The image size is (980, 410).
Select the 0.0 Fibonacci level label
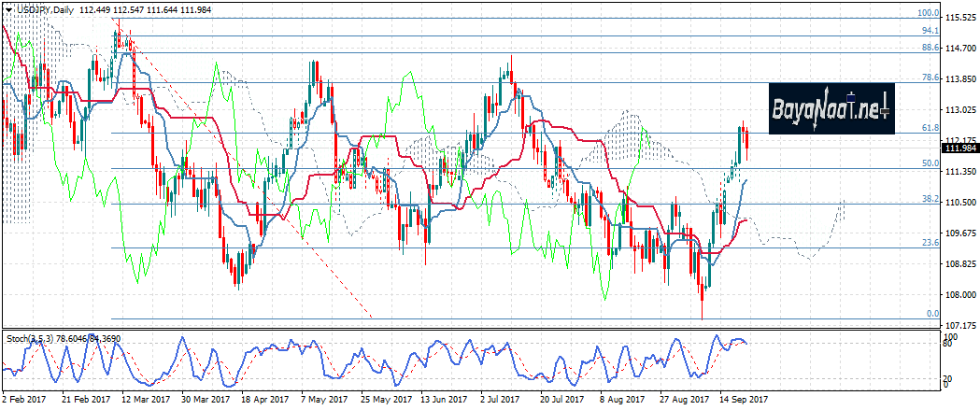click(x=931, y=314)
